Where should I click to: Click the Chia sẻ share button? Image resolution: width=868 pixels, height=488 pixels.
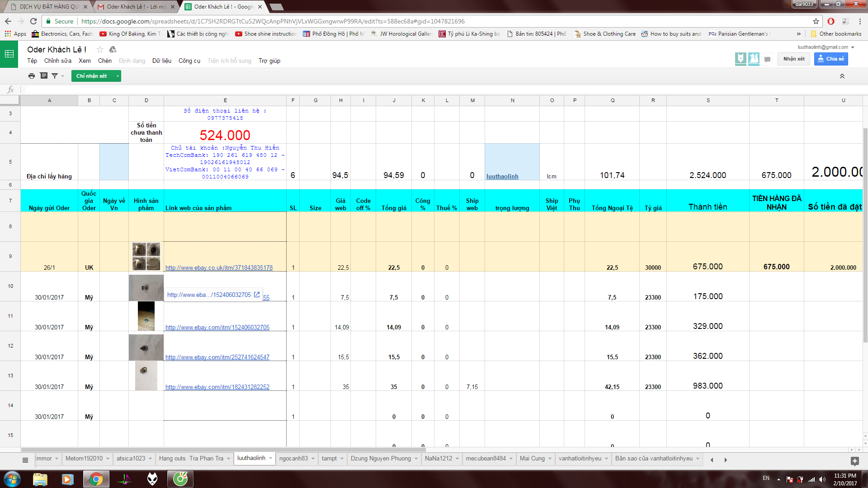click(x=831, y=59)
